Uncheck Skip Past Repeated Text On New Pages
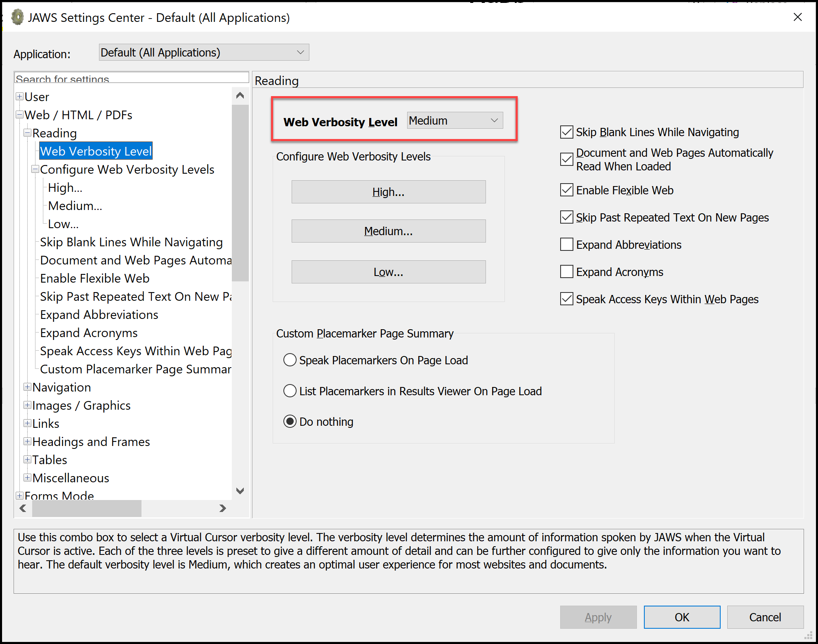 (x=567, y=217)
